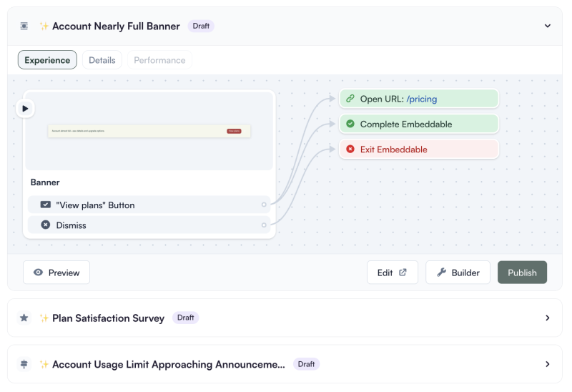Publish the banner experience
Screen dimensions: 572x392
pos(522,273)
